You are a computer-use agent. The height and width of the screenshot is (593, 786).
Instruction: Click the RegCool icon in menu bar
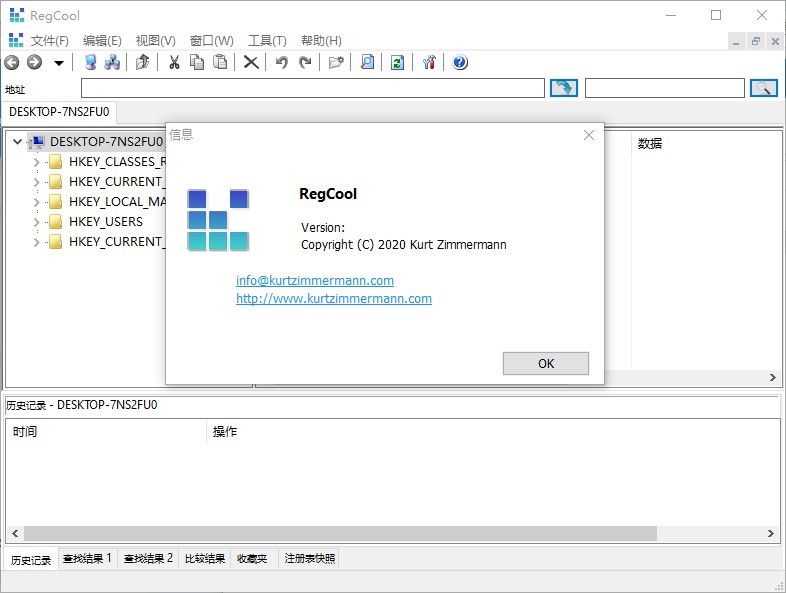tap(16, 40)
